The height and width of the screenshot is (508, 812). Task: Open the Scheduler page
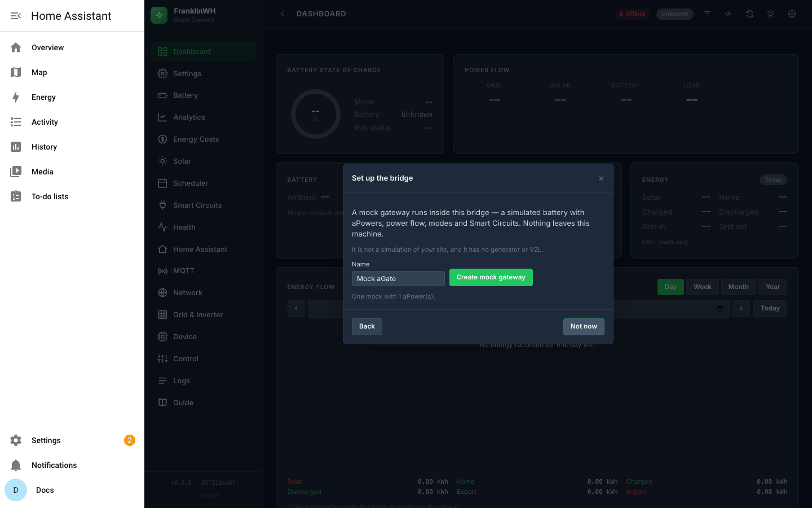click(x=204, y=183)
